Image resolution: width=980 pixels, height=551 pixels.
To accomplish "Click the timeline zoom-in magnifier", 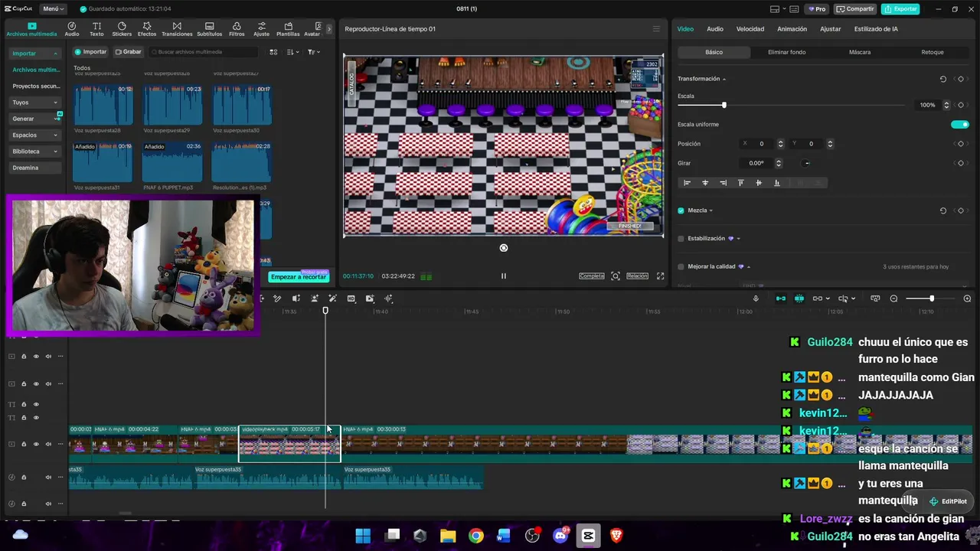I will (x=967, y=298).
